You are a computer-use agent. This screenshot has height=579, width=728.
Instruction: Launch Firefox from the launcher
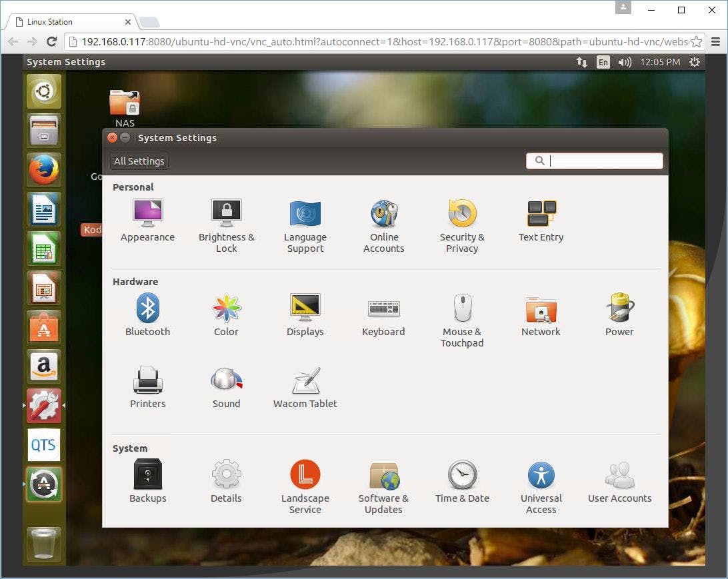tap(43, 170)
